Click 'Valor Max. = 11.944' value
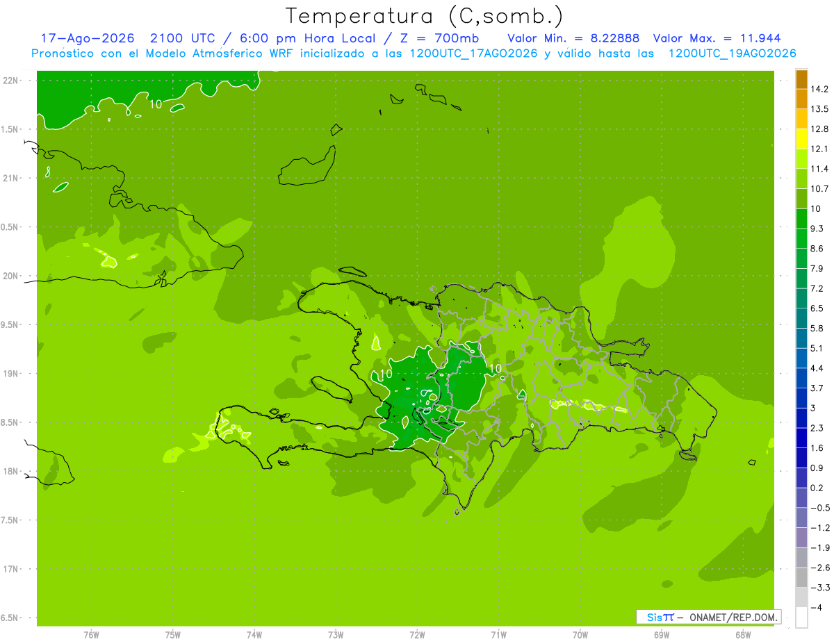The image size is (834, 644). (x=717, y=38)
